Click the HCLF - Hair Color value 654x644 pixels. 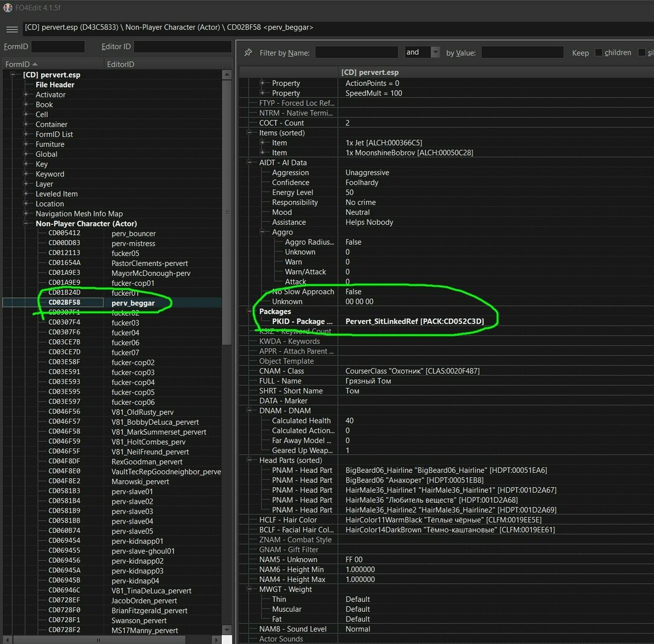tap(444, 520)
